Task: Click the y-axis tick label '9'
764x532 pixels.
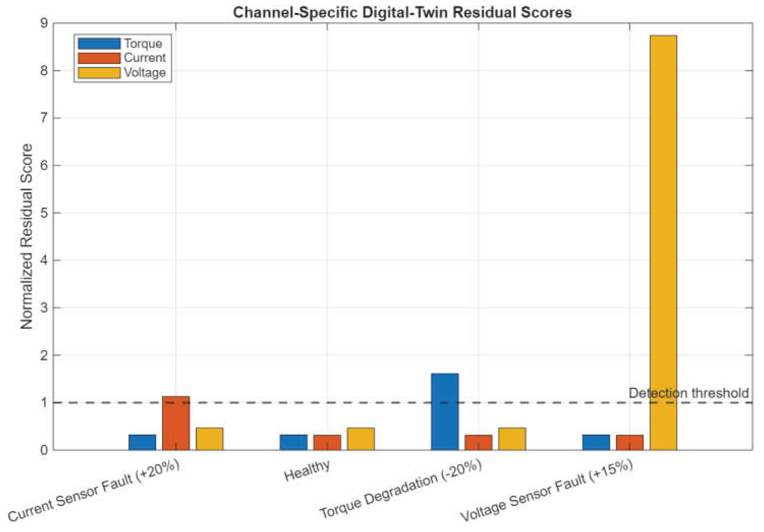Action: (x=44, y=23)
